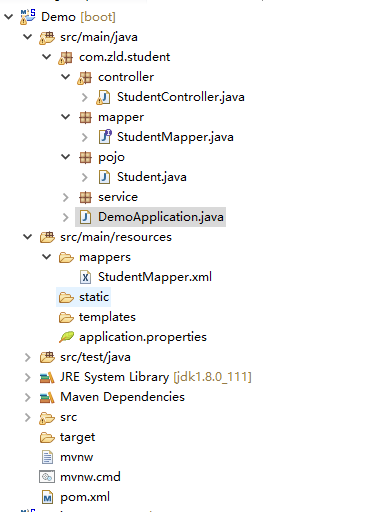The height and width of the screenshot is (512, 367).
Task: Click the StudentMapper.java interface icon
Action: pos(105,137)
